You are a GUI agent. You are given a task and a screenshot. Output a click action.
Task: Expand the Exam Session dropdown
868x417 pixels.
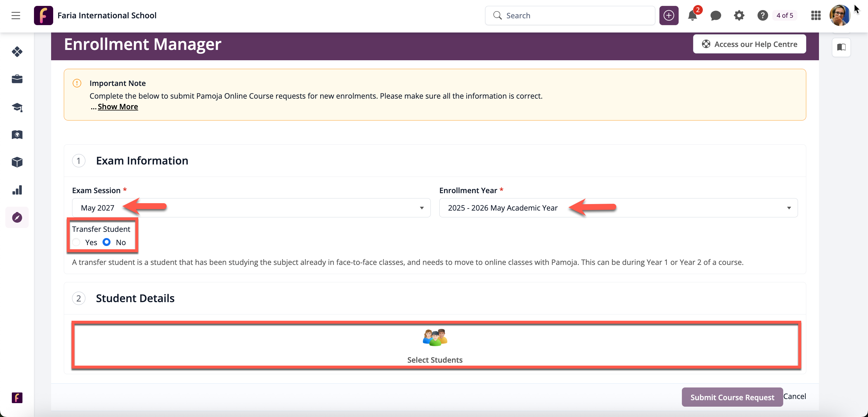251,208
